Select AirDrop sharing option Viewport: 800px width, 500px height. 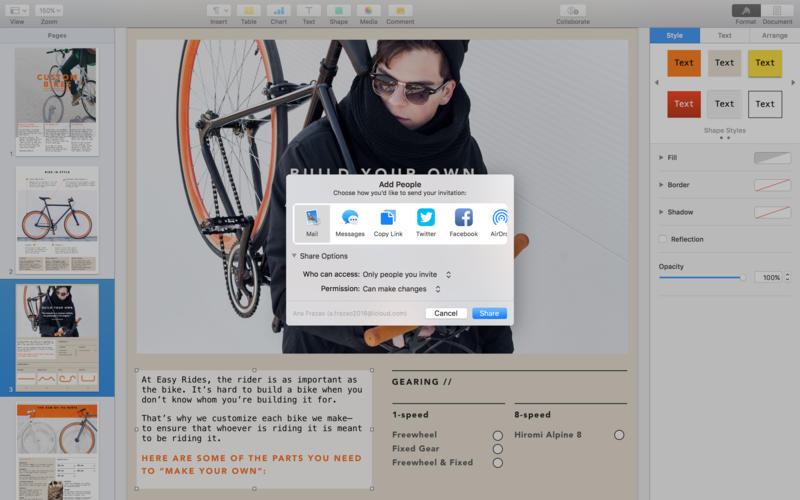pos(499,223)
